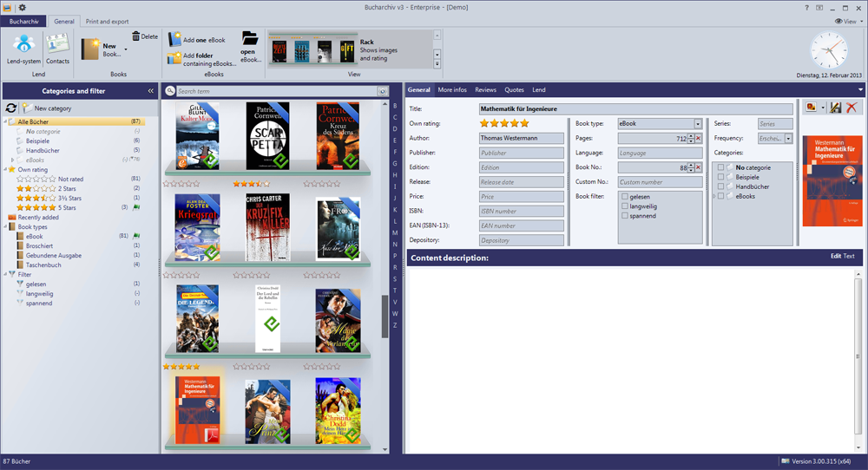Jump to letter M in index
The height and width of the screenshot is (470, 868).
coord(395,232)
